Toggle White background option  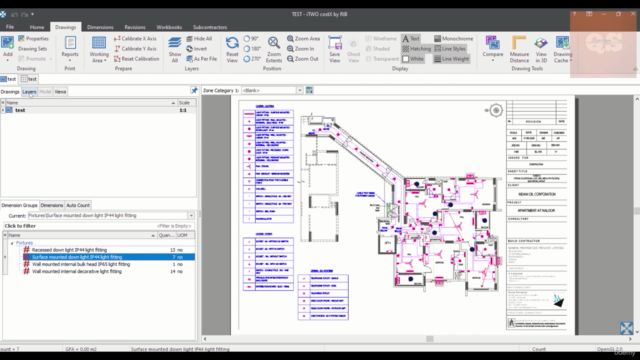(x=413, y=59)
